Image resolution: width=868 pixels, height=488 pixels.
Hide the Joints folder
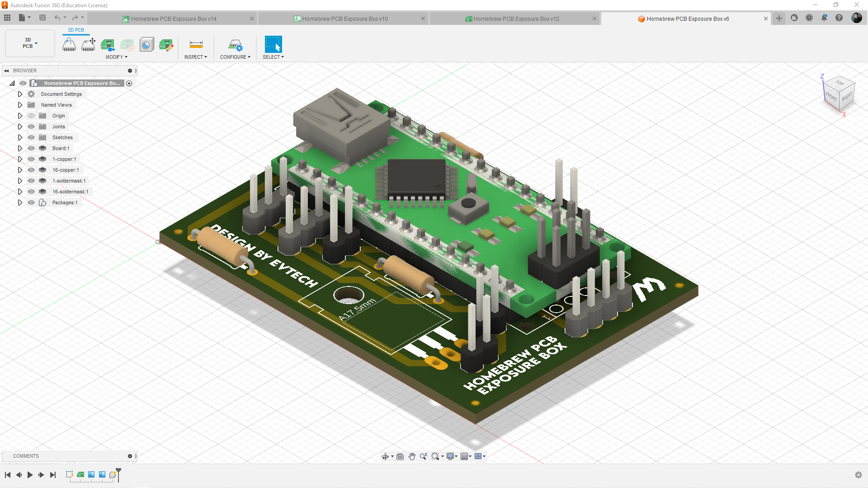(31, 127)
